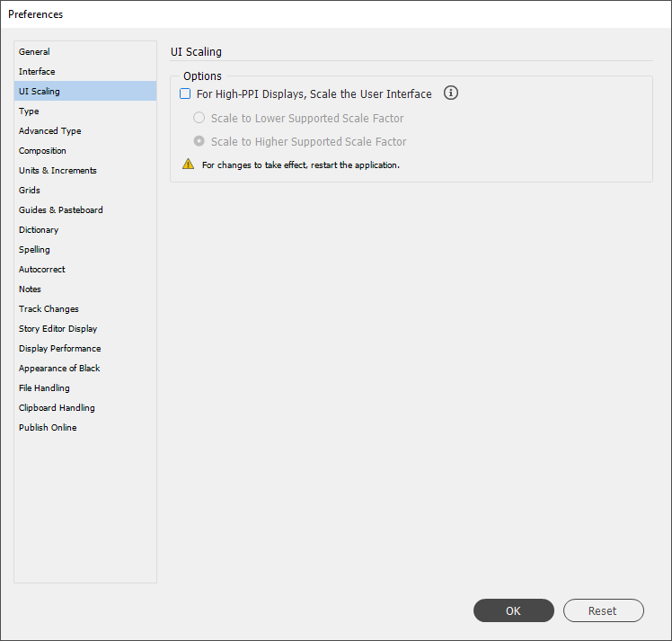The height and width of the screenshot is (641, 672).
Task: Switch to Interface preferences
Action: 85,71
